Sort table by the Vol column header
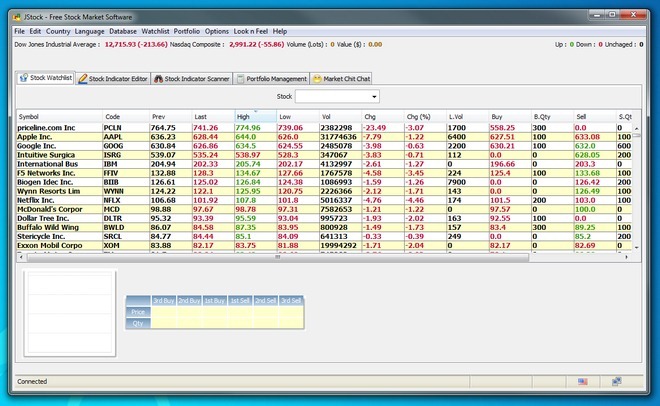Screen dimensions: 660x406 340,117
